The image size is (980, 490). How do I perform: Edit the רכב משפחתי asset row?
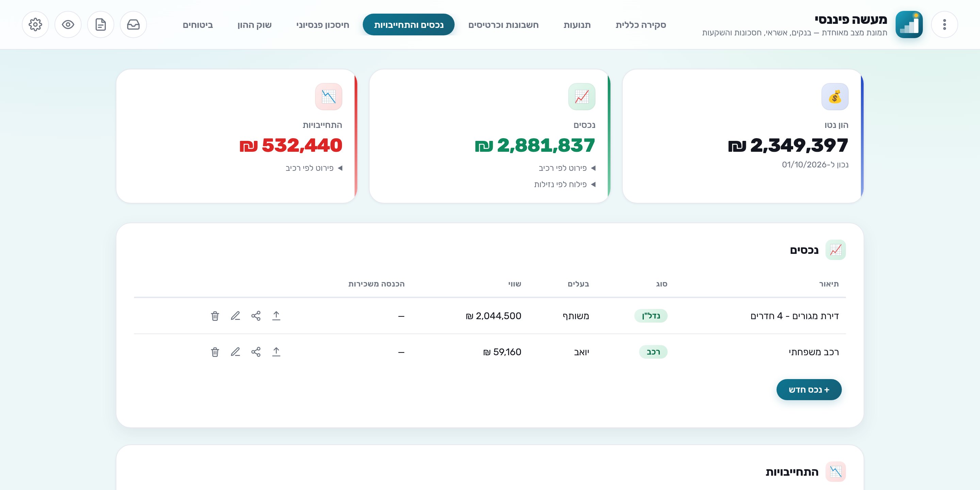[x=235, y=352]
